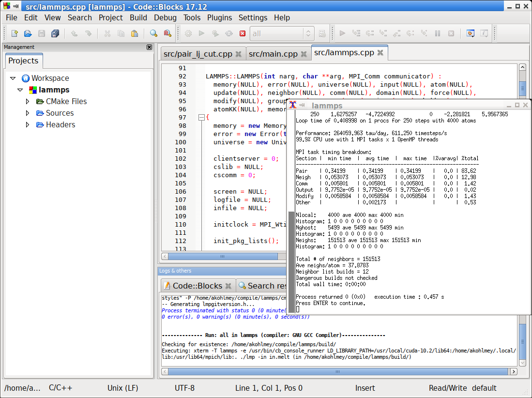532x398 pixels.
Task: Close the src/pair_lj_cut.cpp tab
Action: [x=238, y=54]
